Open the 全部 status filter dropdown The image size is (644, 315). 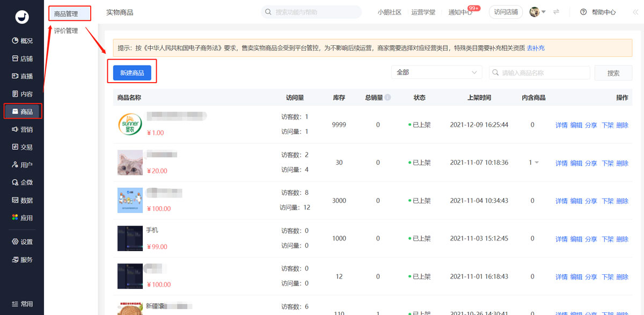tap(437, 72)
